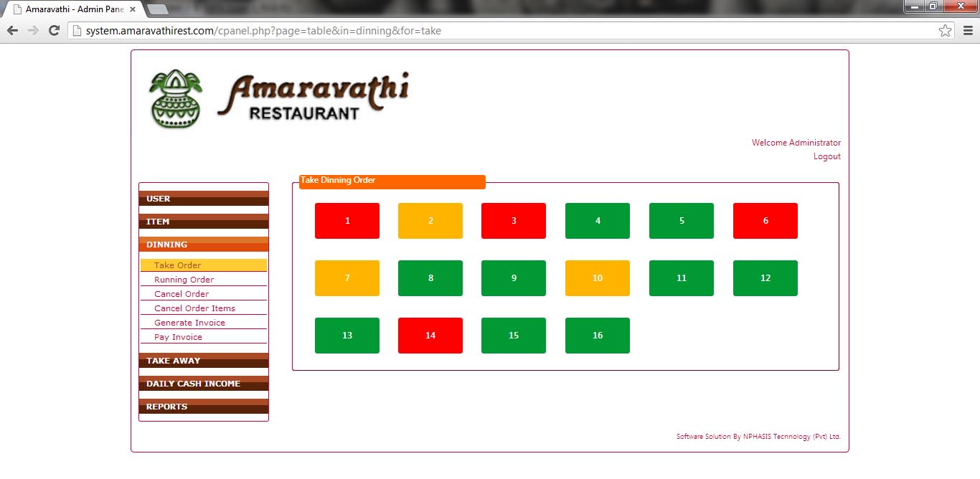Viewport: 980px width, 479px height.
Task: Click the Logout link
Action: click(x=826, y=156)
